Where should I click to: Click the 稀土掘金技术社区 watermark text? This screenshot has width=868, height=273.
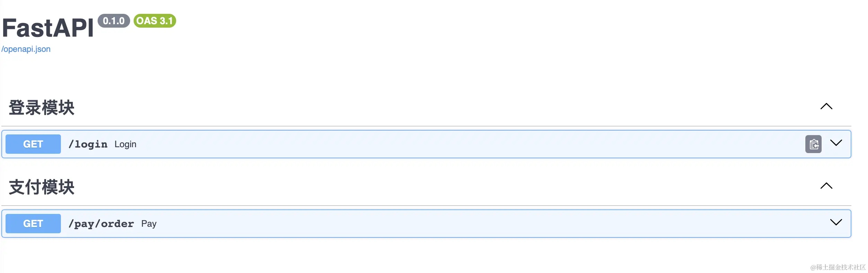[838, 267]
